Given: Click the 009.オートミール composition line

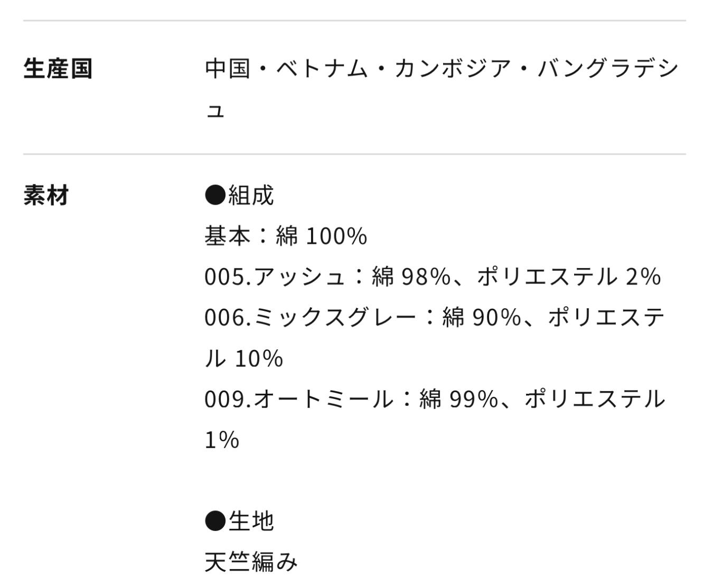Looking at the screenshot, I should click(x=434, y=400).
